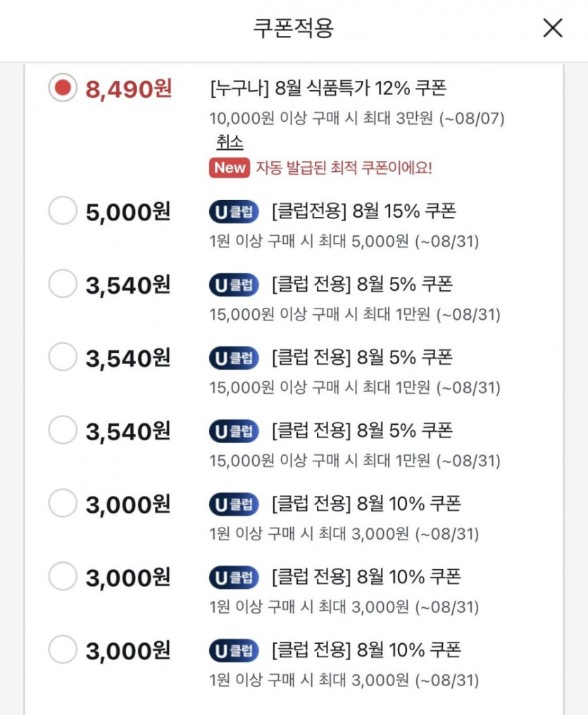The width and height of the screenshot is (588, 715).
Task: Click the [클럽전용] 8월 15% 쿠폰 title
Action: point(363,211)
